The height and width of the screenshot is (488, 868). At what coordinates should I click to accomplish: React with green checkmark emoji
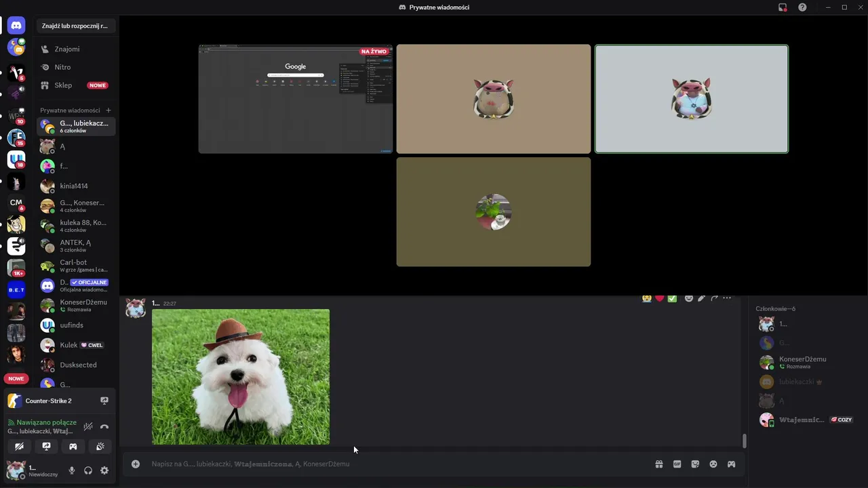[x=672, y=298]
